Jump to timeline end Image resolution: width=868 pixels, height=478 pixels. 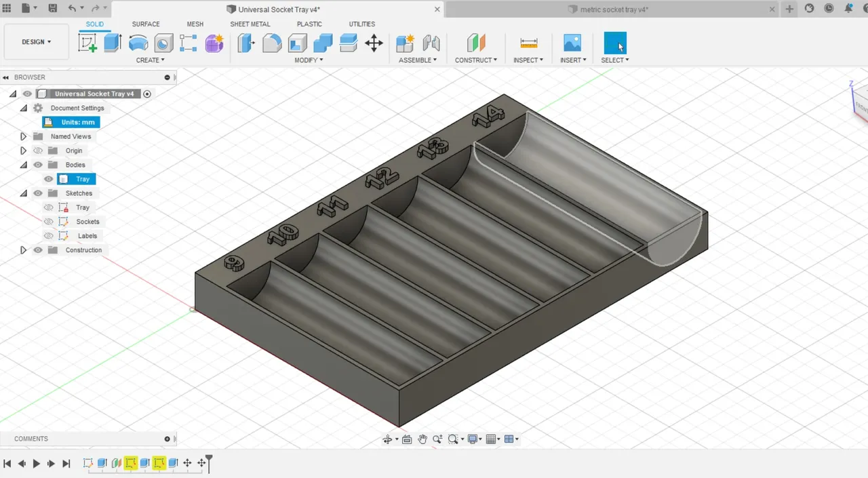click(x=66, y=464)
